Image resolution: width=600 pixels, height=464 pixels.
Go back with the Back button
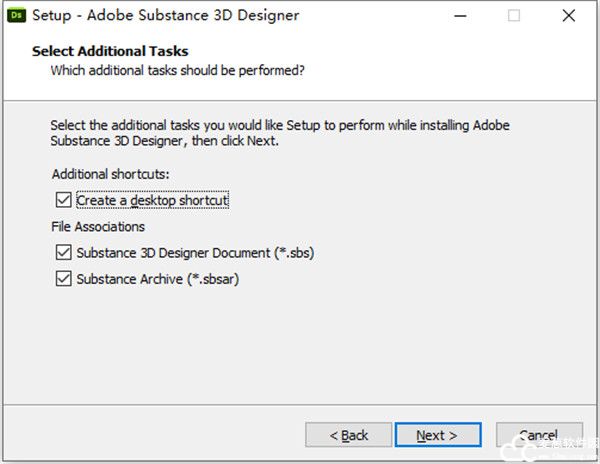[x=348, y=435]
